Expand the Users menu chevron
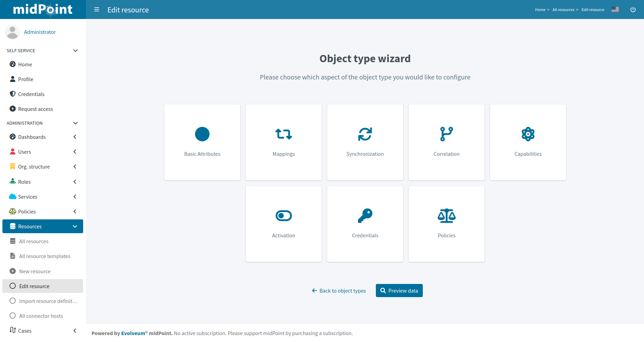Viewport: 644px width, 342px height. pos(75,152)
